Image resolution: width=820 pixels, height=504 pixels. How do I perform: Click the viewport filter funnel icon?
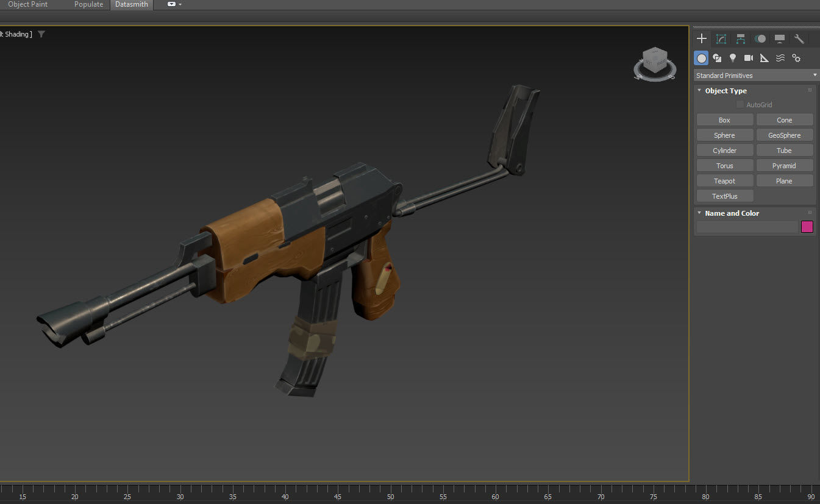pyautogui.click(x=41, y=34)
